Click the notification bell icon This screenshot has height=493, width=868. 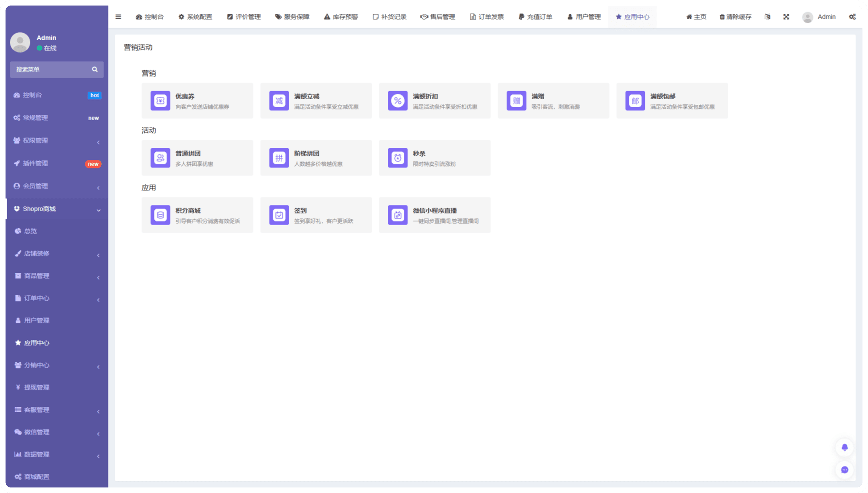(844, 447)
